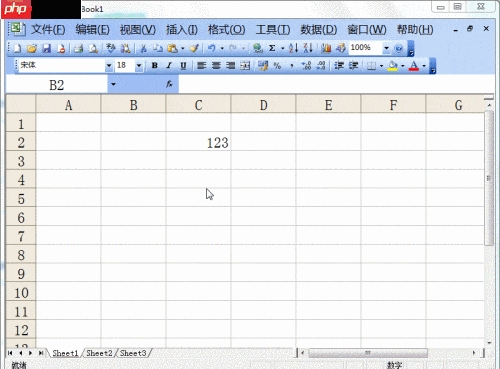Image resolution: width=500 pixels, height=369 pixels.
Task: Undo the last action
Action: pos(211,49)
